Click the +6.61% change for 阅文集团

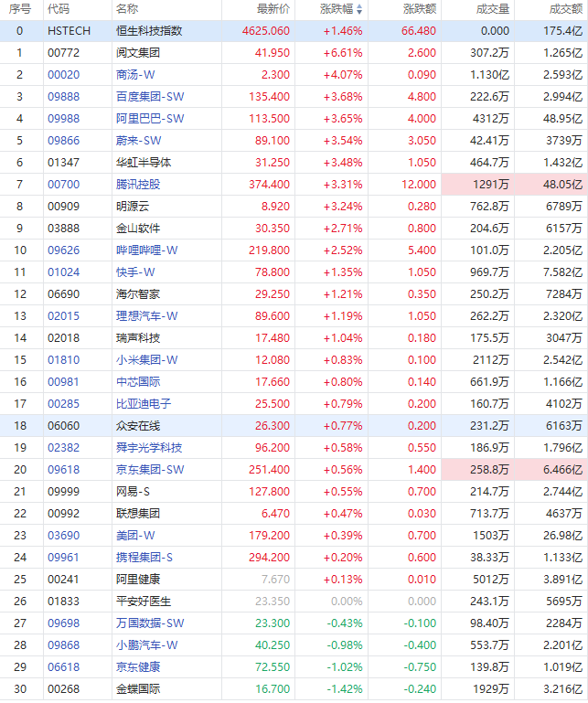(x=343, y=53)
